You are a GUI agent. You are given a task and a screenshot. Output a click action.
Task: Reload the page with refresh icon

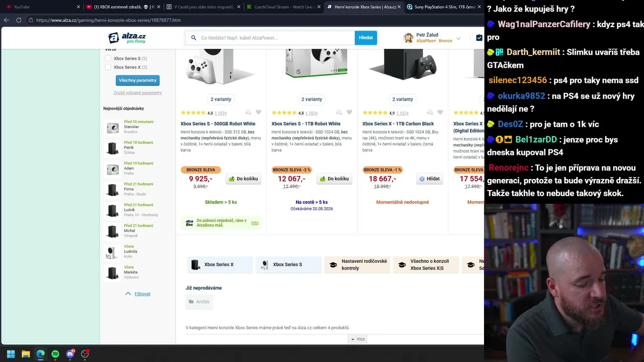click(19, 20)
